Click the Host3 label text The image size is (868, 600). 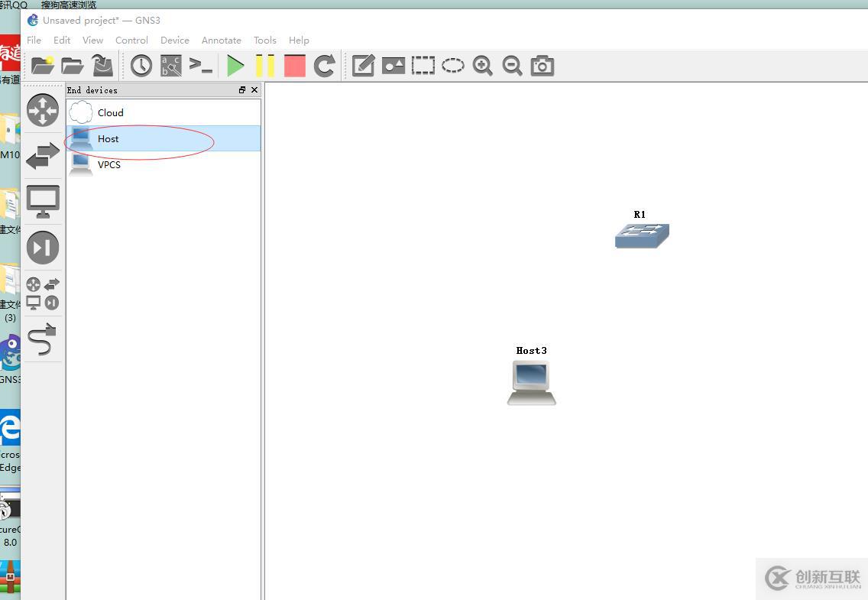point(532,350)
